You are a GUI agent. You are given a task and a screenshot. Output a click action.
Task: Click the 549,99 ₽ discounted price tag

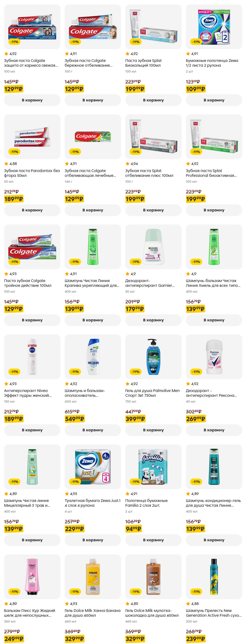[74, 419]
